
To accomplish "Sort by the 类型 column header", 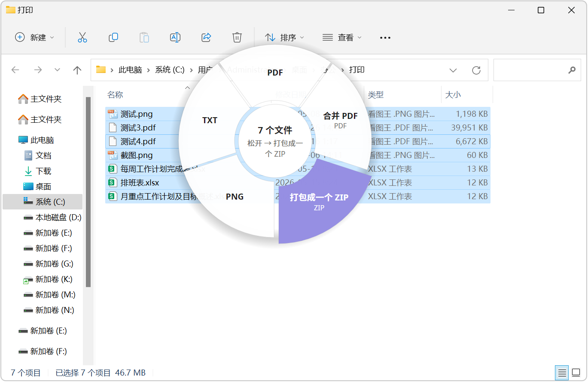I will point(376,94).
